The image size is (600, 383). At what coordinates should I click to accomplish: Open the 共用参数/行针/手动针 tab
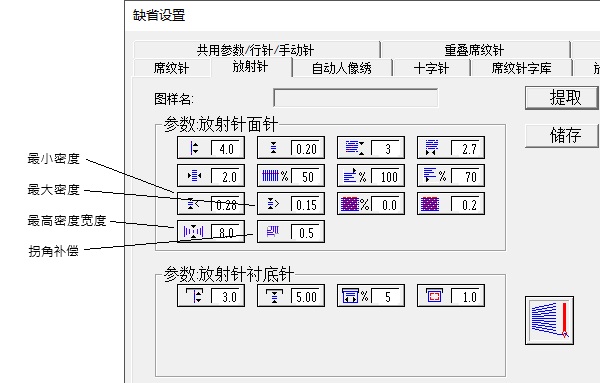256,50
